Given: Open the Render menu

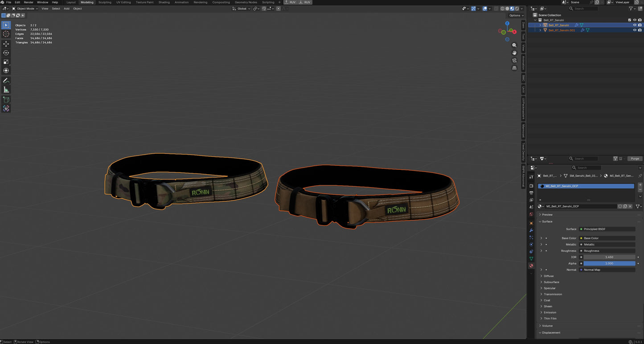Looking at the screenshot, I should click(29, 2).
